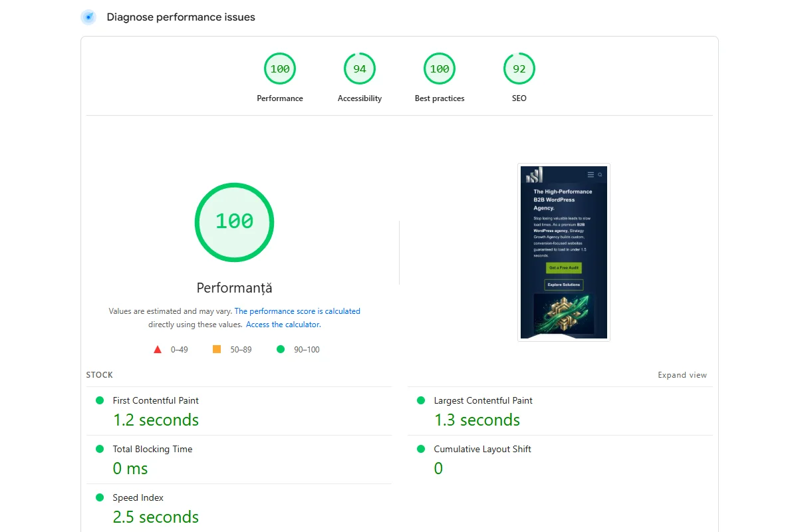Expand the First Contentful Paint metric row
Screen dimensions: 798x532
click(x=239, y=411)
